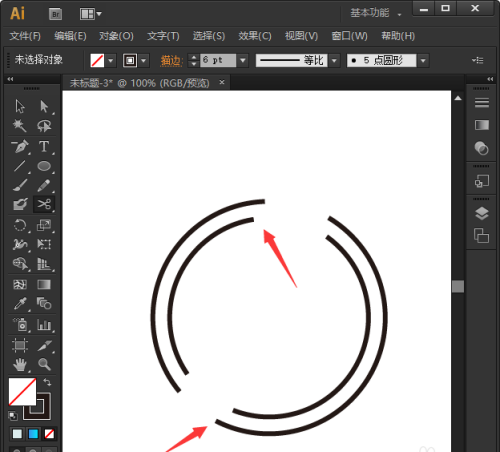500x452 pixels.
Task: Open the 文件(F) menu
Action: coord(25,36)
